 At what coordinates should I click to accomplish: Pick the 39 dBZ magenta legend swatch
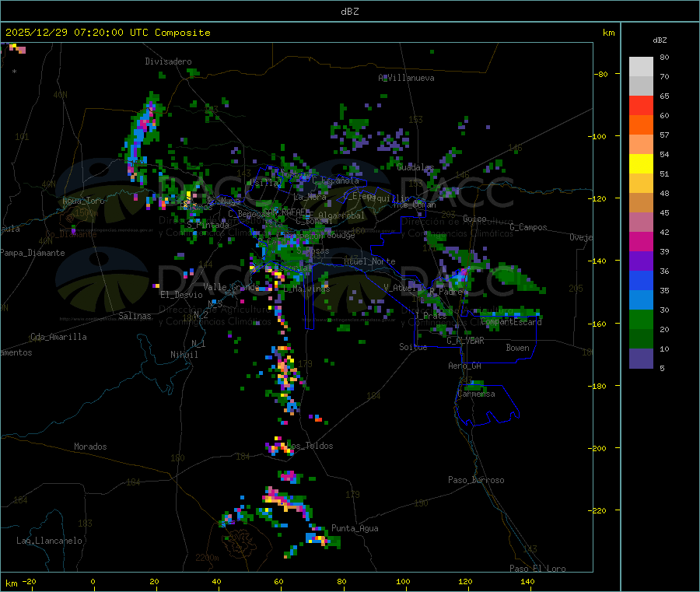(641, 241)
